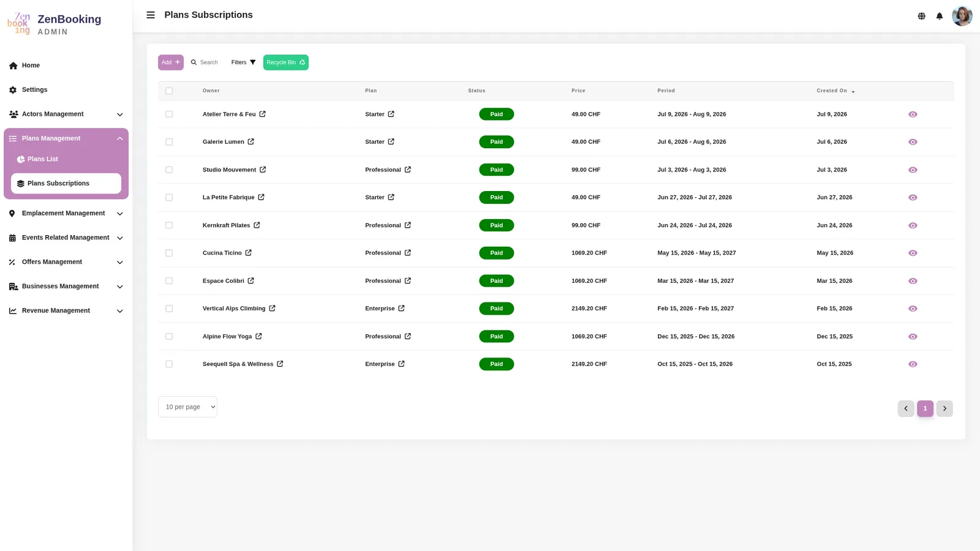980x551 pixels.
Task: Open Starter plan link in Atelier Terre row
Action: pos(391,114)
